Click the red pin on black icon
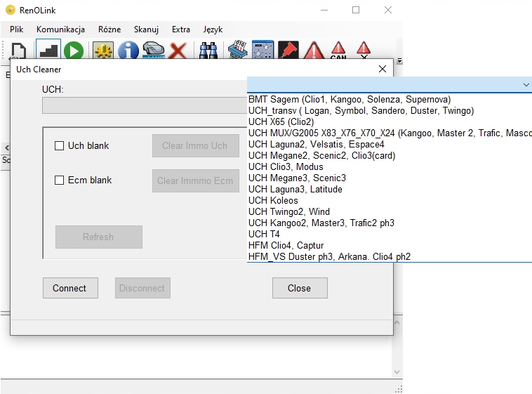The image size is (532, 394). coord(288,50)
